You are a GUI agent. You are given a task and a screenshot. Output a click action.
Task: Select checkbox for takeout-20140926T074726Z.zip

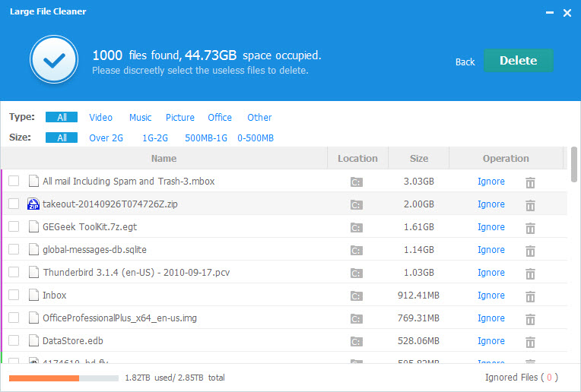click(14, 204)
